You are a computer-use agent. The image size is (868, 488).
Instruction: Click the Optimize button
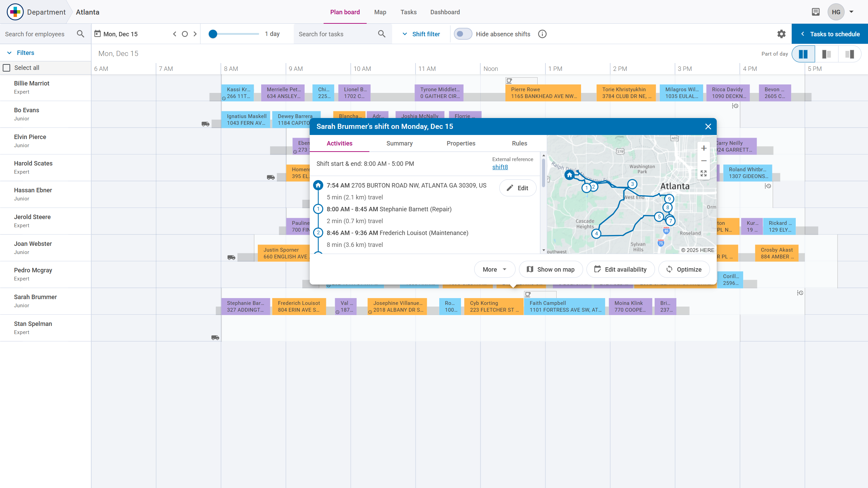tap(684, 269)
